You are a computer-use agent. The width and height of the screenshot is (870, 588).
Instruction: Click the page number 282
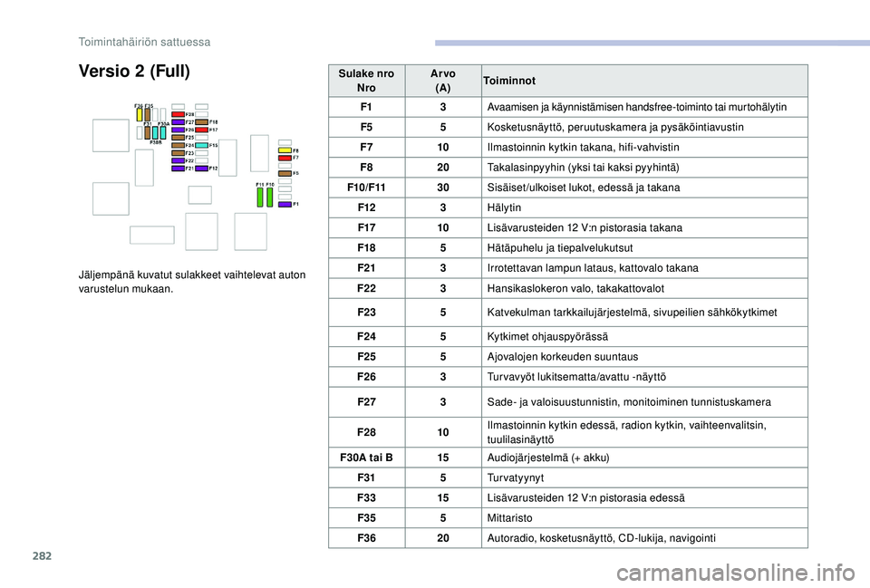point(43,555)
